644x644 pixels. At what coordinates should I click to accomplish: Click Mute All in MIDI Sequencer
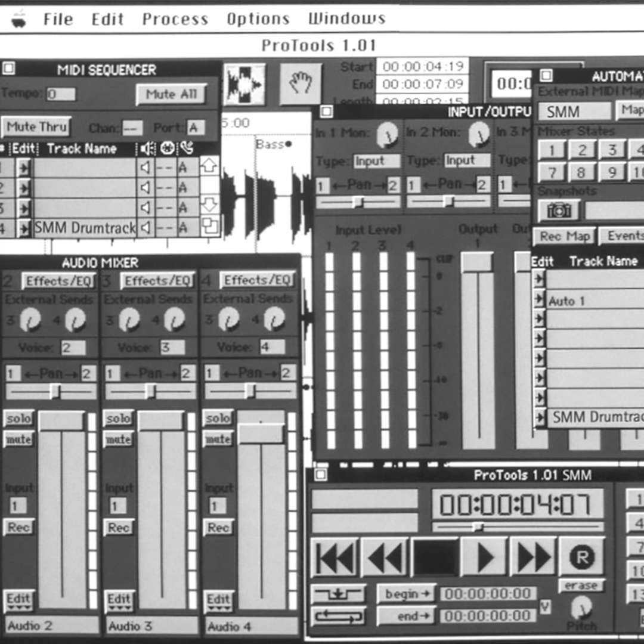(x=171, y=94)
